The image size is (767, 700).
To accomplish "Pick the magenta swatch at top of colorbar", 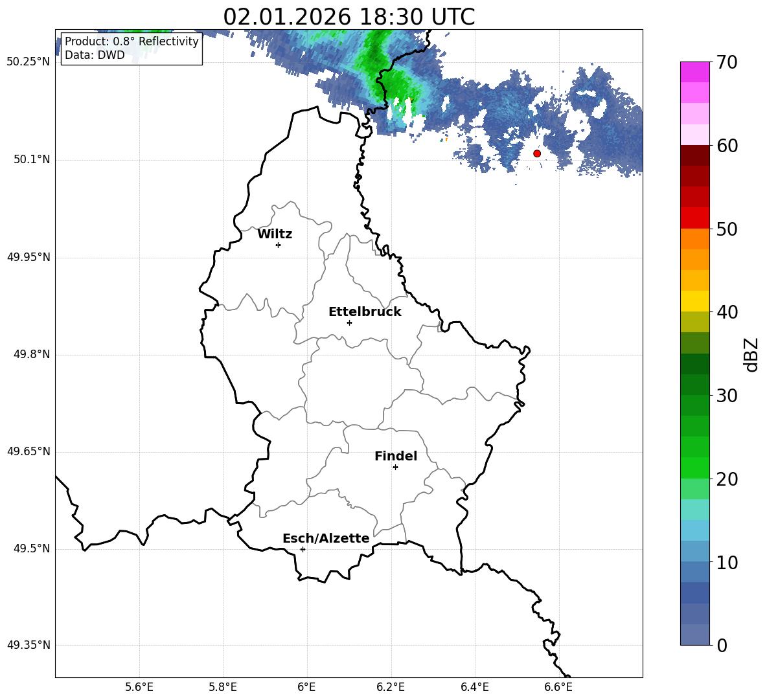I will 695,72.
